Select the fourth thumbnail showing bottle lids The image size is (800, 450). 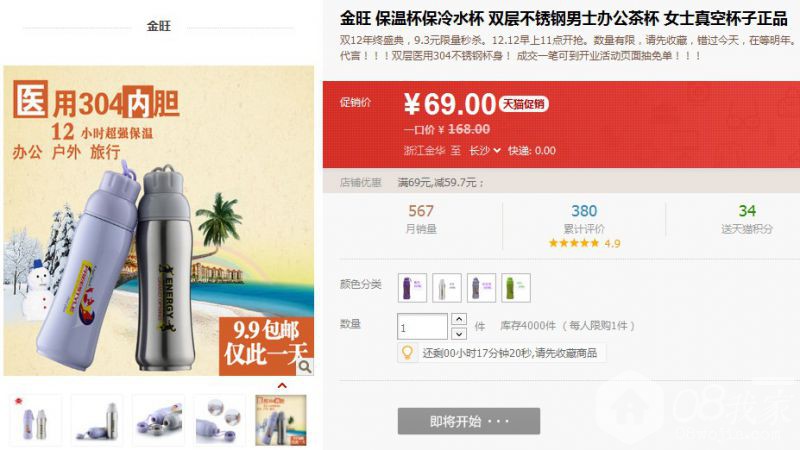[x=220, y=420]
